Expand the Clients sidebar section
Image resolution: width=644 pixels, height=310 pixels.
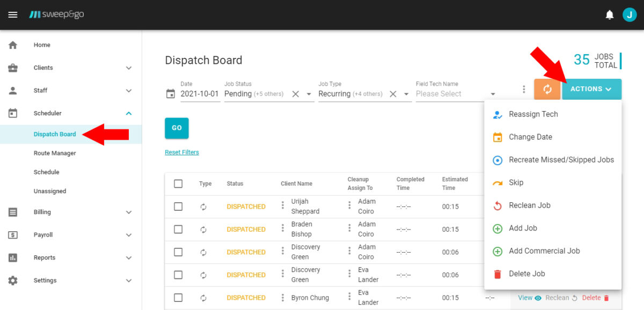[x=128, y=68]
